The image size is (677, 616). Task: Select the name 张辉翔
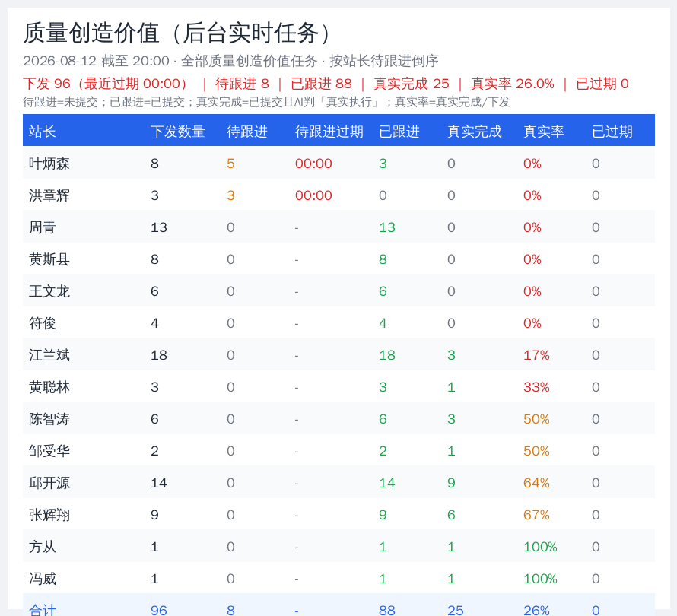coord(49,515)
